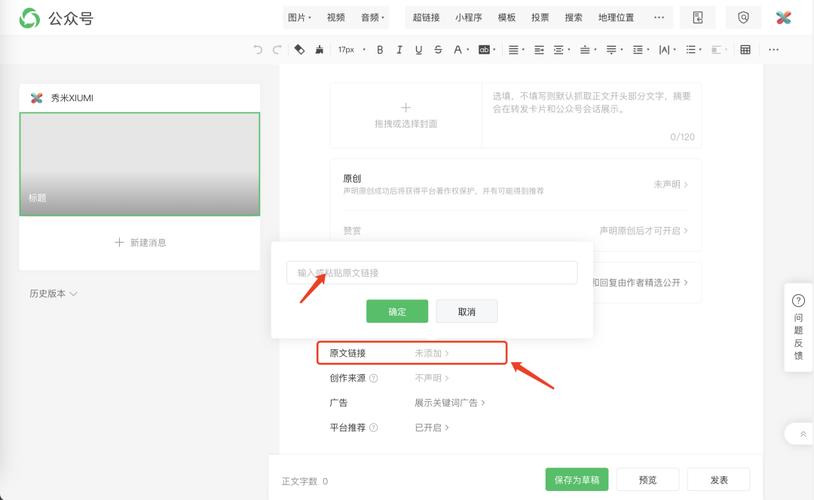Image resolution: width=814 pixels, height=500 pixels.
Task: Insert a table using the grid icon
Action: (745, 50)
